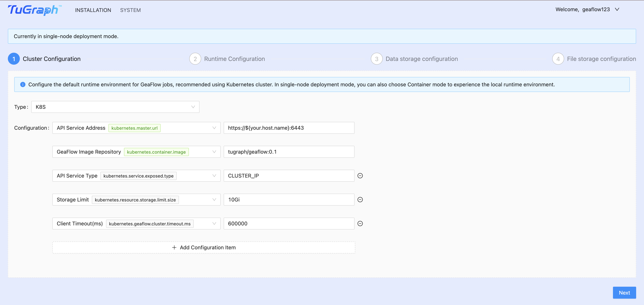
Task: Remove the Client Timeout configuration row
Action: coord(360,223)
